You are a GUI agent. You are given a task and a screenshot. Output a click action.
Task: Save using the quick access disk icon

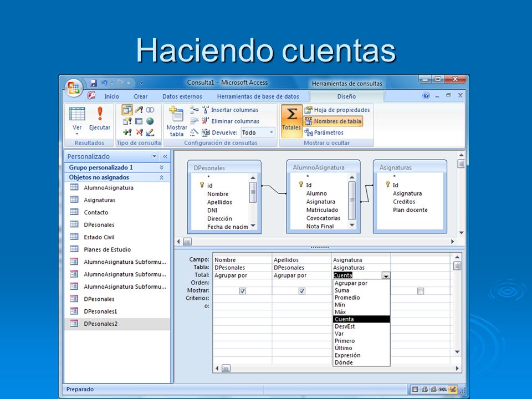(93, 83)
